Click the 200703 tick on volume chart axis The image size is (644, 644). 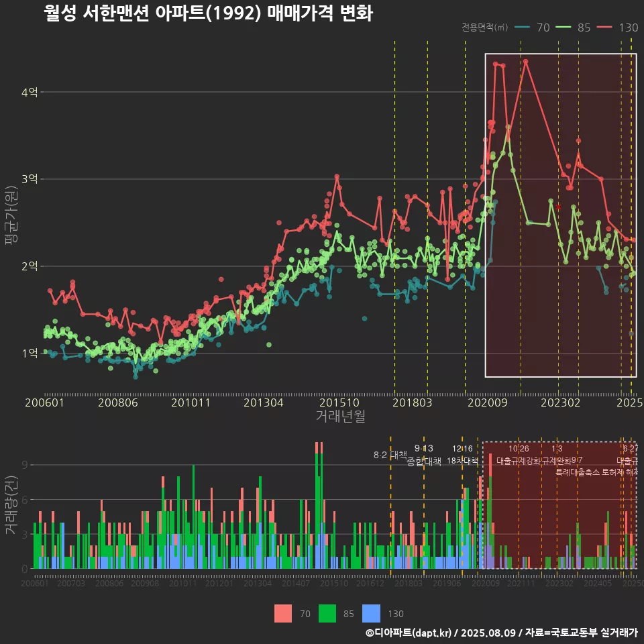pyautogui.click(x=70, y=583)
